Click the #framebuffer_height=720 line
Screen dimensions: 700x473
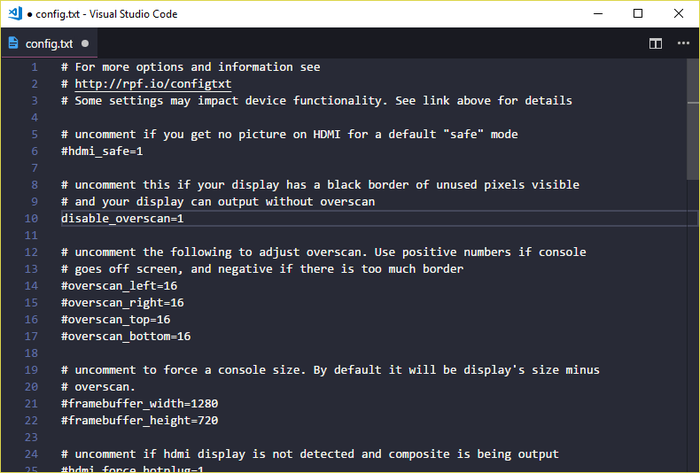[x=139, y=421]
